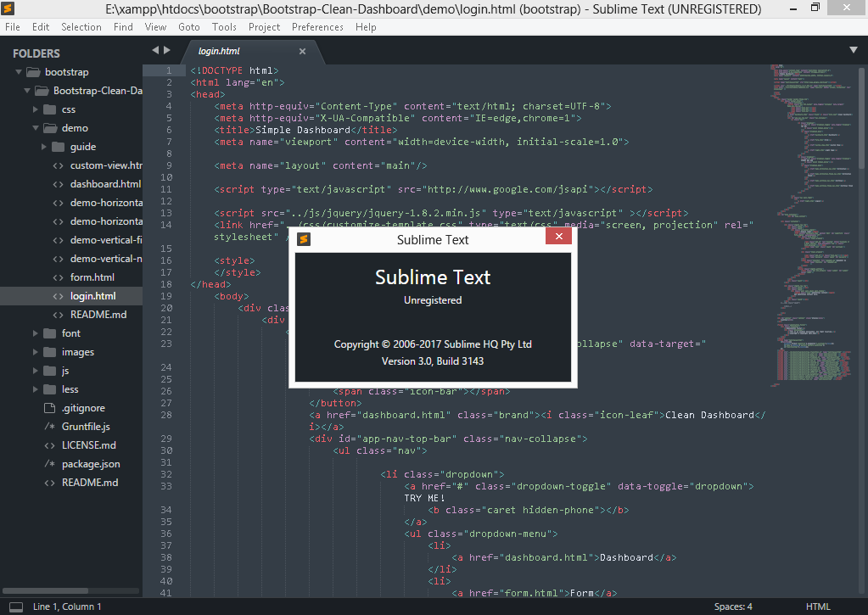Expand the images folder
Screen dimensions: 868x615
[36, 352]
